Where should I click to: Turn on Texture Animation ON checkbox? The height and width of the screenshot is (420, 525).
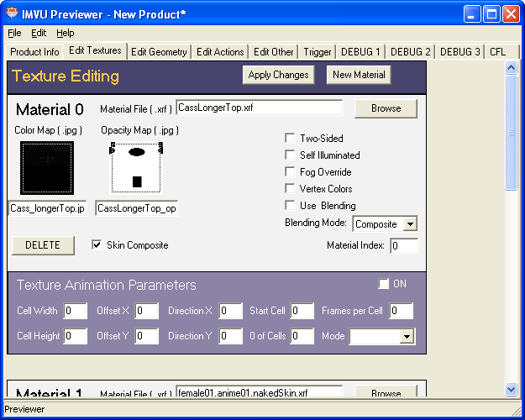pyautogui.click(x=384, y=284)
